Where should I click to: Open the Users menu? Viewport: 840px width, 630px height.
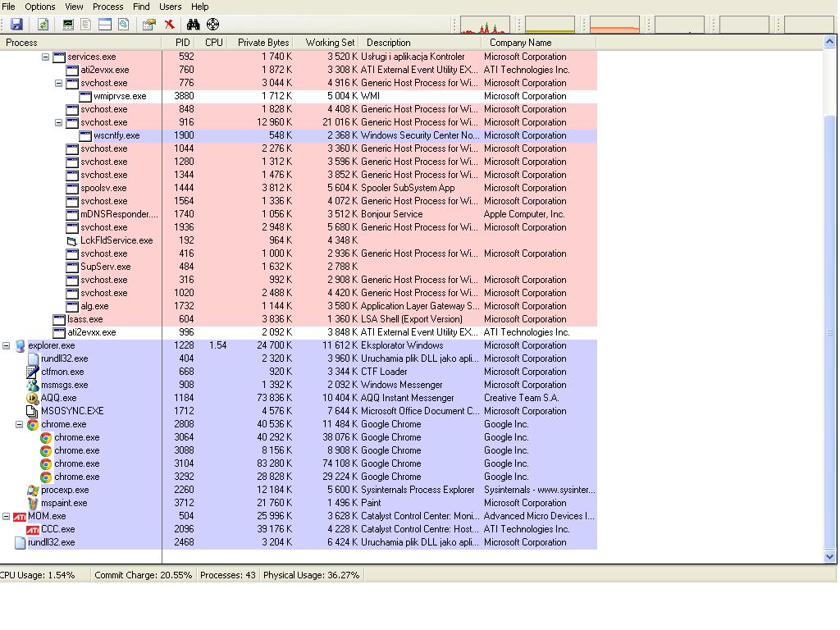[x=171, y=7]
